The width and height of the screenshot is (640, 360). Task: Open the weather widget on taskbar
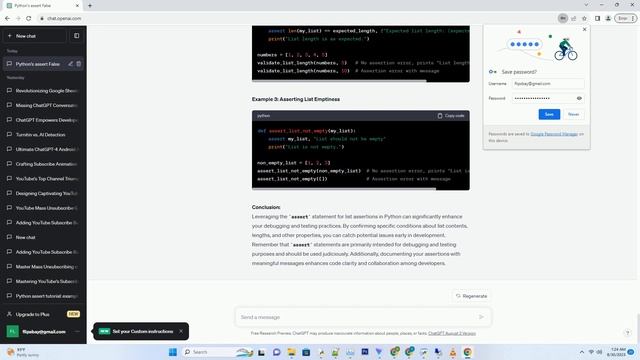point(23,352)
